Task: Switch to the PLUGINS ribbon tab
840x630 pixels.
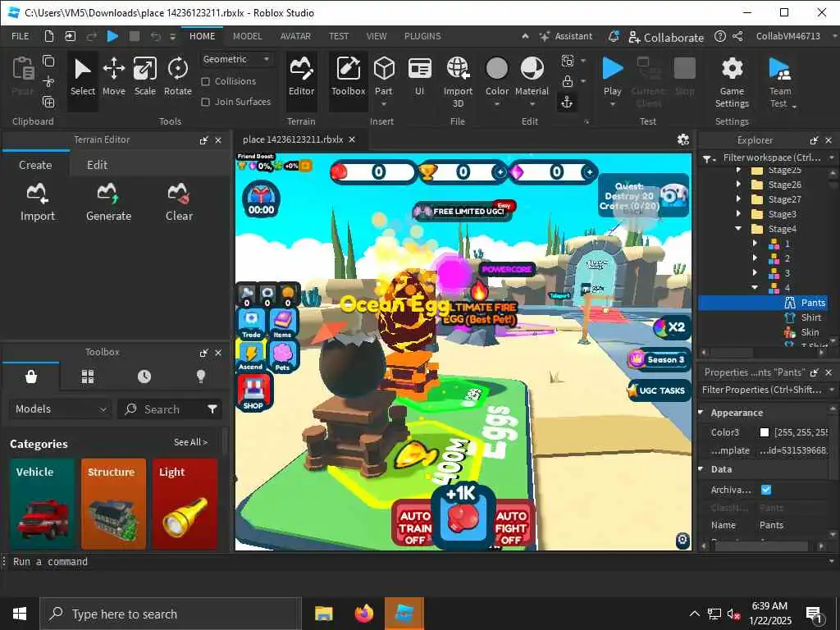Action: pos(422,36)
